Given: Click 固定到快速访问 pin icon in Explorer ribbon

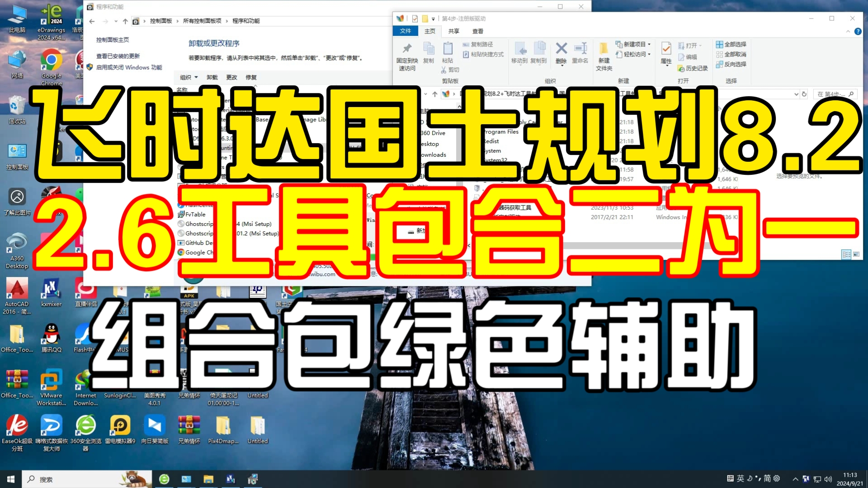Looking at the screenshot, I should click(x=407, y=57).
